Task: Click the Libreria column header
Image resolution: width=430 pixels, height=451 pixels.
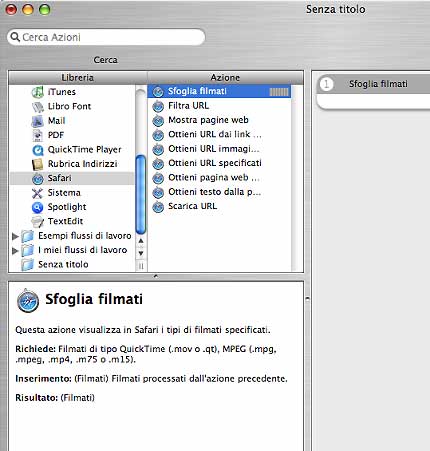Action: click(78, 78)
